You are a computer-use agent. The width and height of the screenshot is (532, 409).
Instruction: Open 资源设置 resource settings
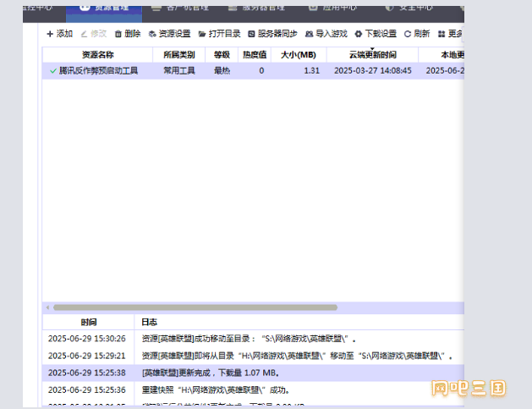click(170, 34)
